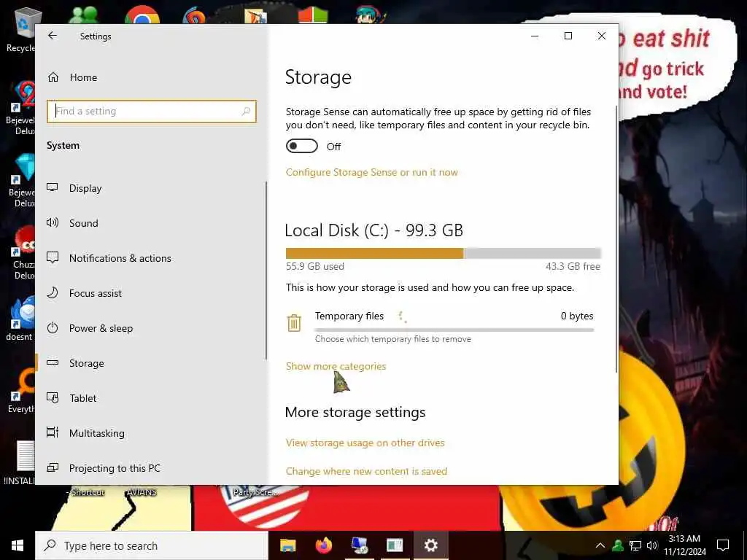The height and width of the screenshot is (560, 747).
Task: Click the green person tray icon
Action: coord(618,545)
